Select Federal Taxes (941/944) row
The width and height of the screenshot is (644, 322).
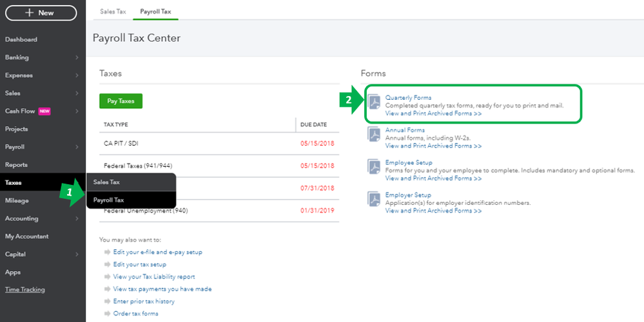point(219,166)
